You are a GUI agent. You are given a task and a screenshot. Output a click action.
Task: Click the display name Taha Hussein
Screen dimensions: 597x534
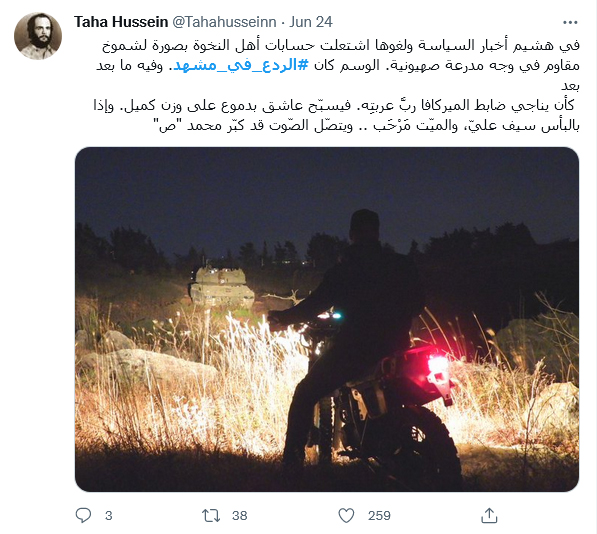point(121,22)
